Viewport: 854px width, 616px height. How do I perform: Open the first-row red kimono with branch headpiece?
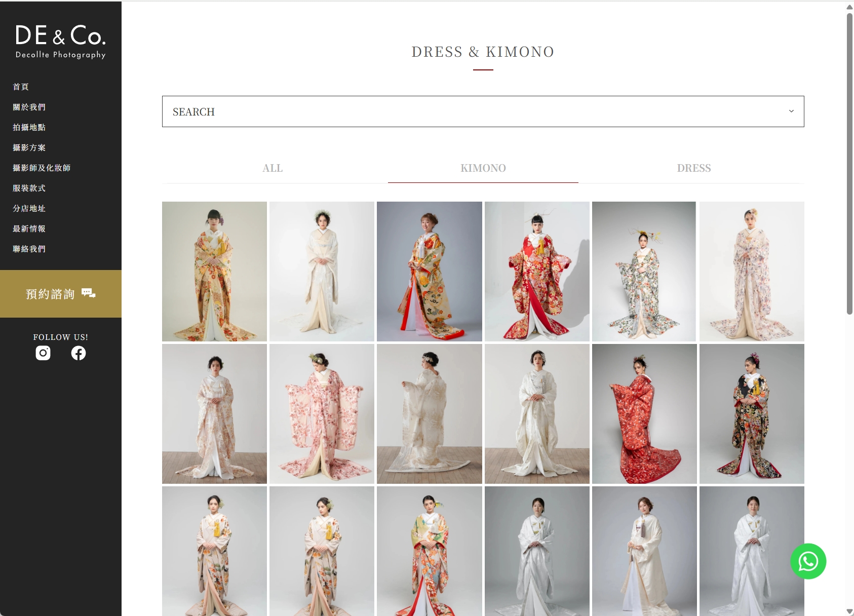click(537, 272)
